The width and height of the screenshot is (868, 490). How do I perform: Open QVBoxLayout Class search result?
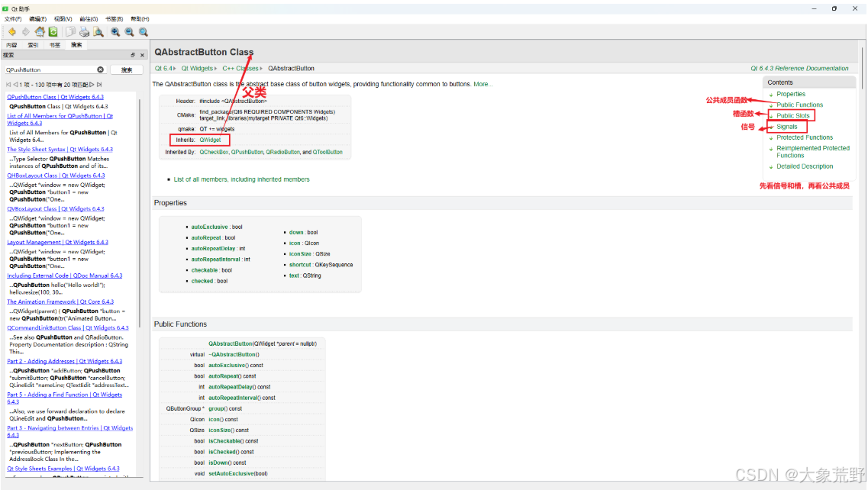click(56, 208)
